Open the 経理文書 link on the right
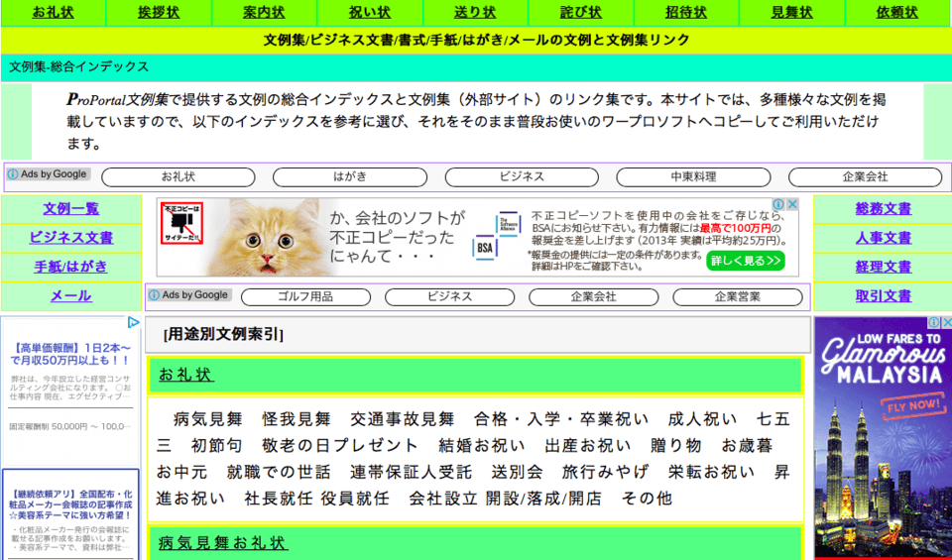 pyautogui.click(x=883, y=267)
